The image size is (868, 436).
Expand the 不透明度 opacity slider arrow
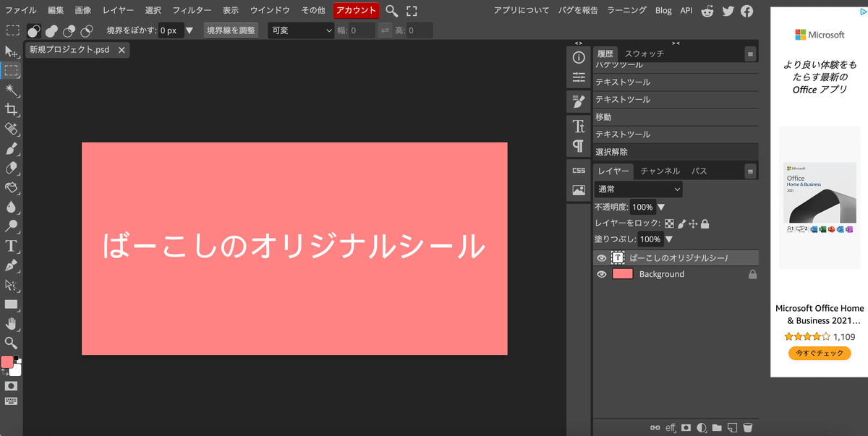point(661,207)
